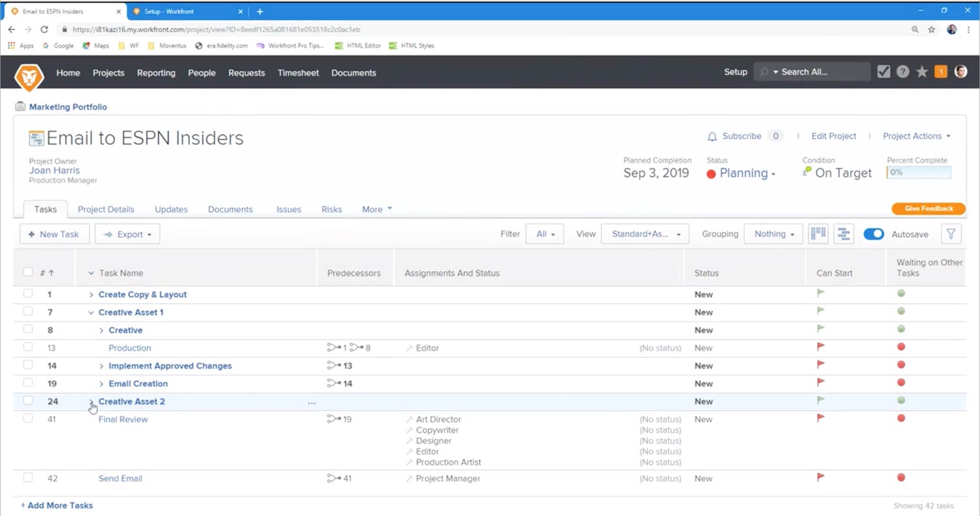Click the Export button
The height and width of the screenshot is (516, 980).
click(x=127, y=234)
